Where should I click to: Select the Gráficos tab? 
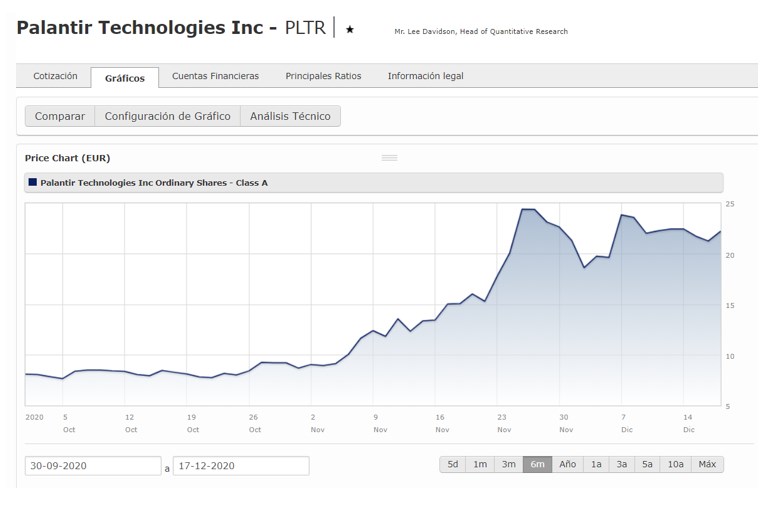click(125, 78)
